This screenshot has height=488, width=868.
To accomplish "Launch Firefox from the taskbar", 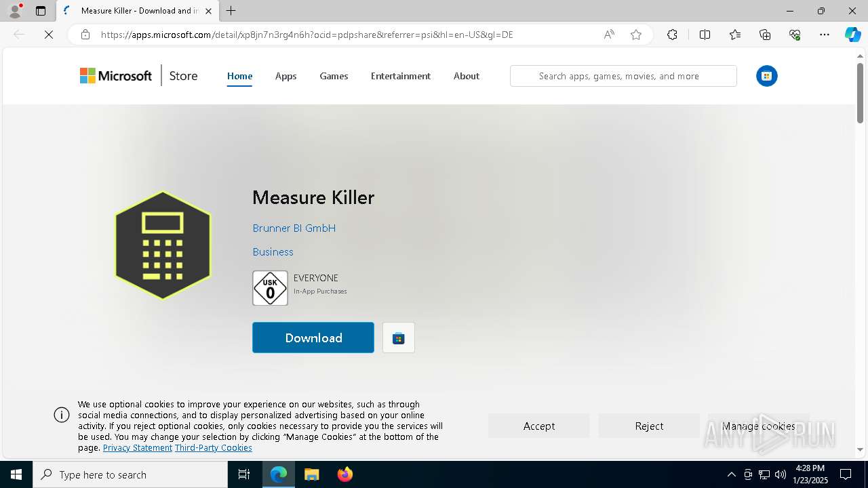I will (x=344, y=474).
